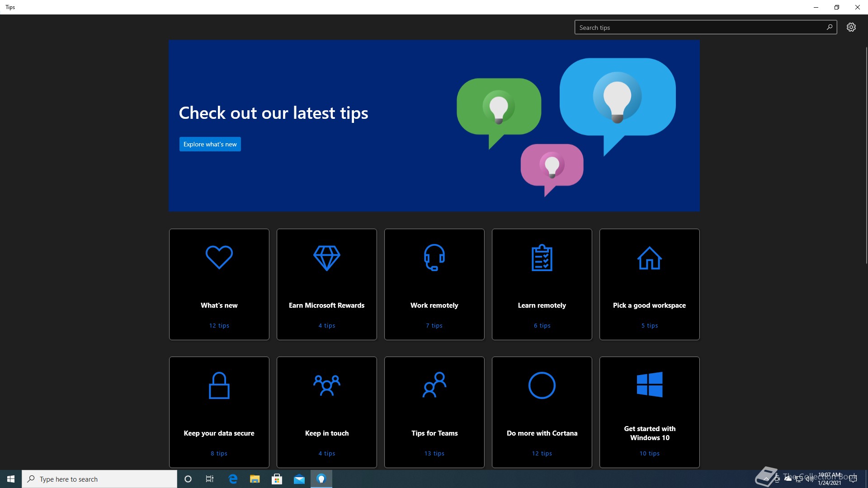The image size is (868, 488).
Task: Select Learn remotely card title
Action: click(542, 305)
